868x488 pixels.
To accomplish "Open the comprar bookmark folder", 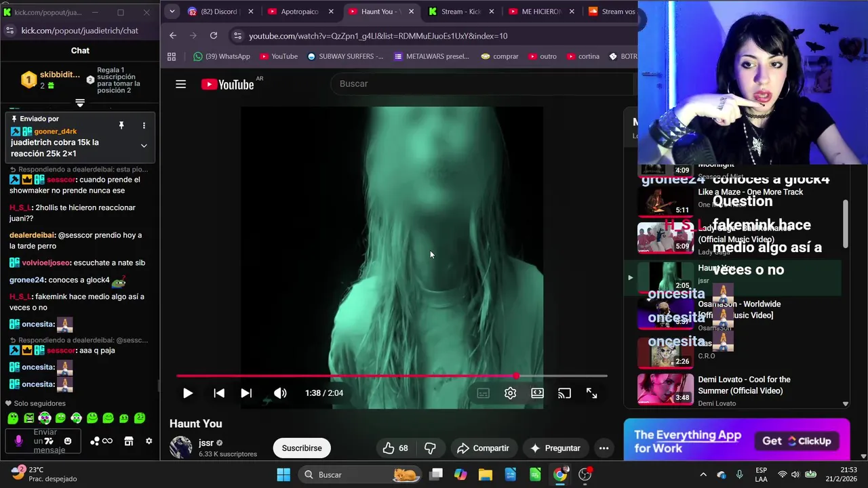I will pyautogui.click(x=500, y=56).
